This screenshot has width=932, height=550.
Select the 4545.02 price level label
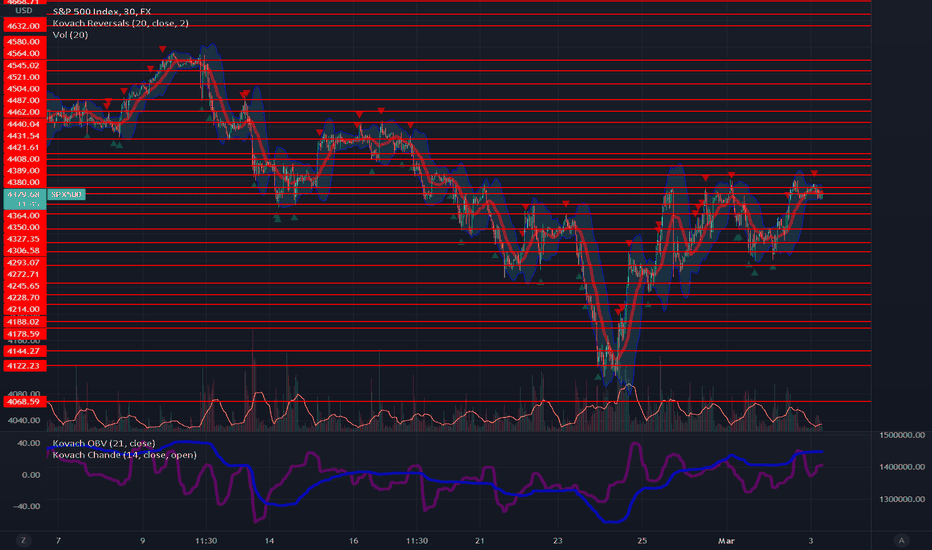pyautogui.click(x=24, y=65)
